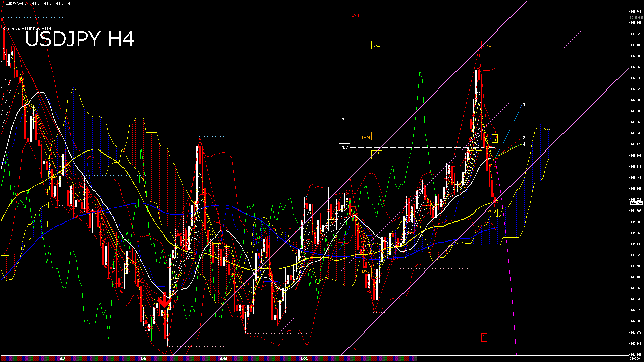This screenshot has height=362, width=644.
Task: Click the yellow YDH label box
Action: click(377, 46)
